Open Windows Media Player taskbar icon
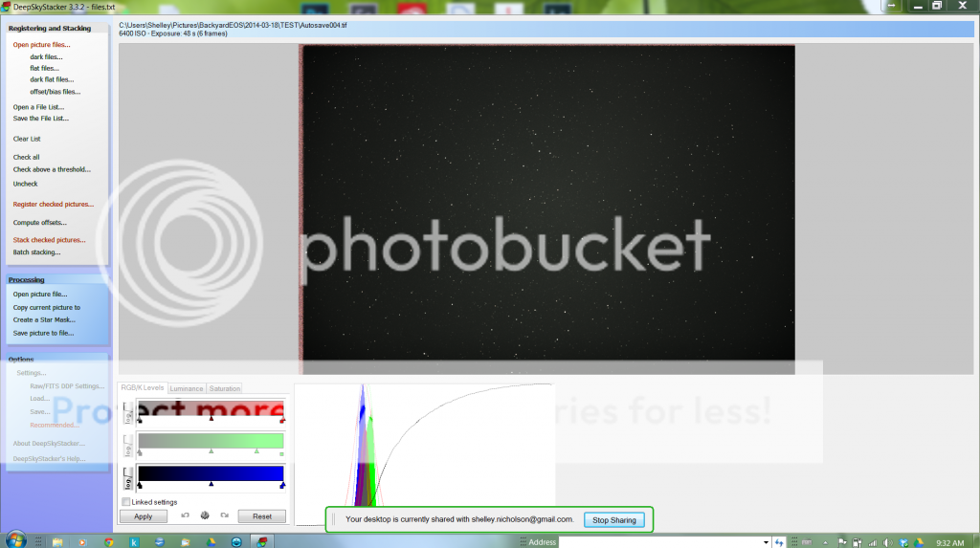 (82, 542)
